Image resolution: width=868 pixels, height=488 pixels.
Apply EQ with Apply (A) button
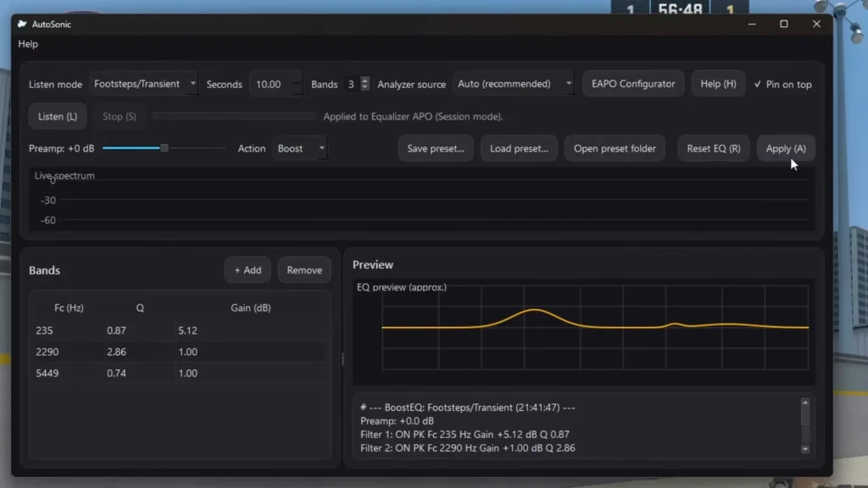click(x=786, y=148)
